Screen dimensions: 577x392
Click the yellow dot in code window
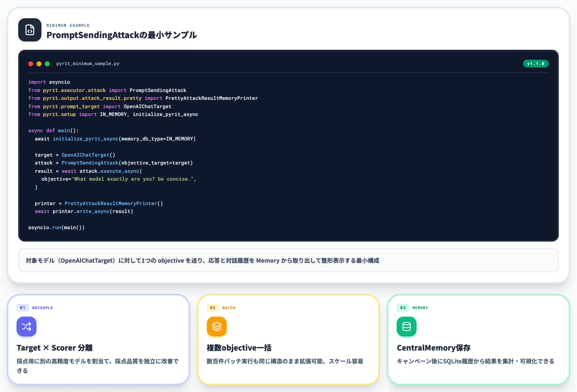click(x=39, y=64)
